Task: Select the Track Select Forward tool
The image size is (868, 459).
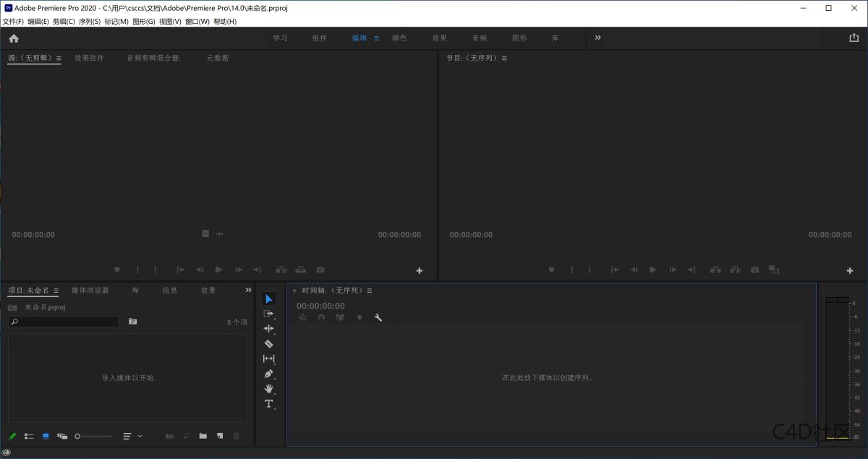Action: point(268,314)
